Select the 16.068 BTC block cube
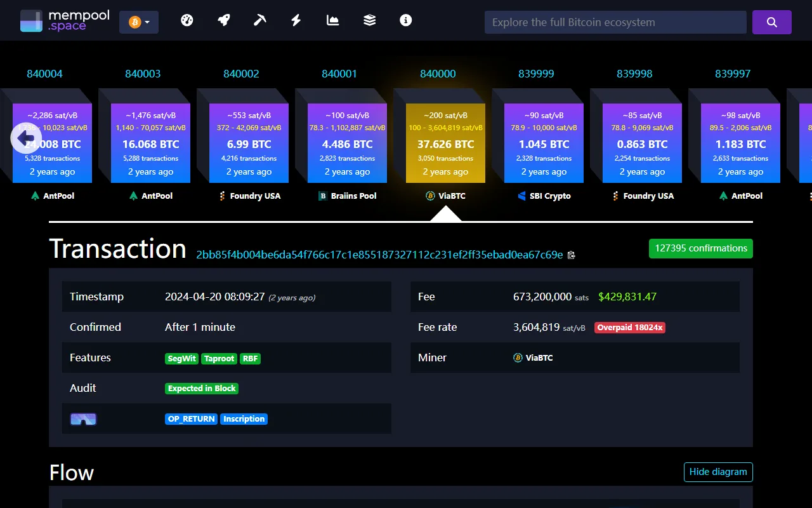 coord(150,143)
